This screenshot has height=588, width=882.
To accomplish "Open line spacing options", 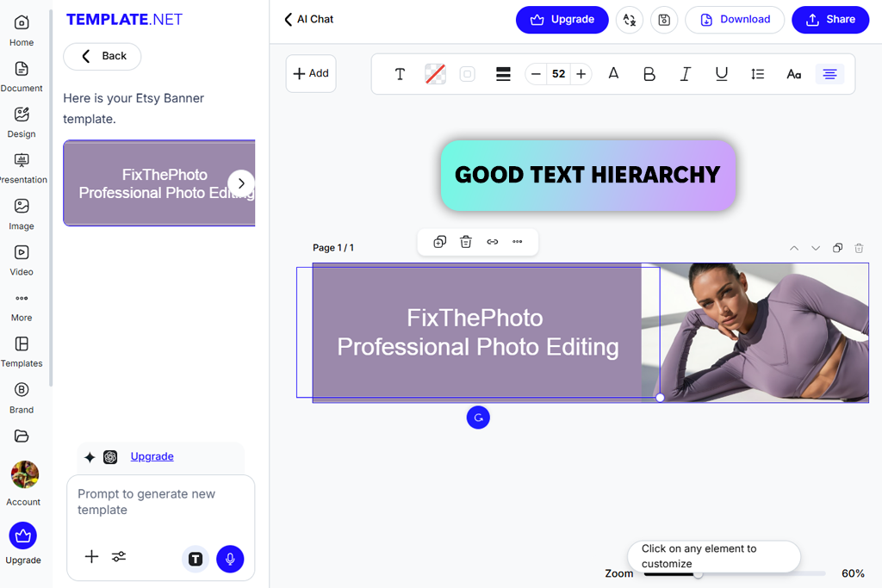I will point(758,74).
